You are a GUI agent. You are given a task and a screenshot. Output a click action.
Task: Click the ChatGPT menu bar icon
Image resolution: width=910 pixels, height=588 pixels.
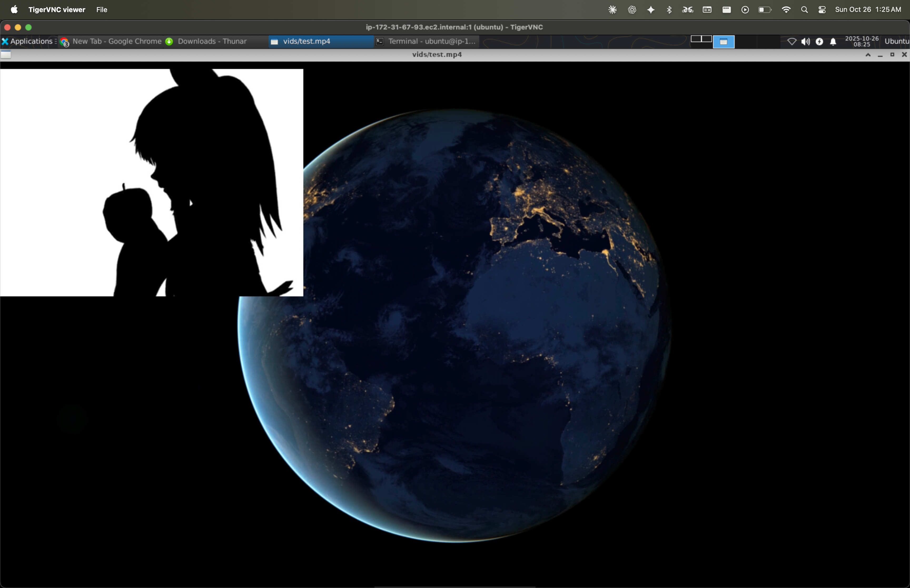pos(632,9)
